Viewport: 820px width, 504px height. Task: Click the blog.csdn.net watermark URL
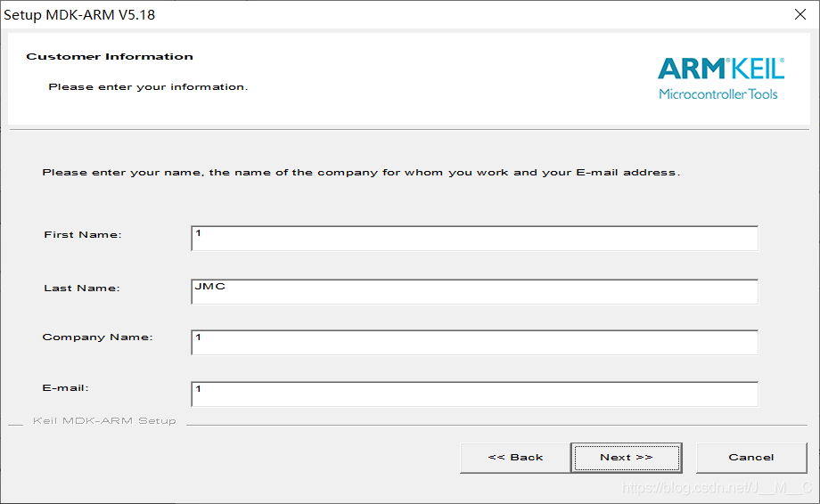(x=717, y=488)
